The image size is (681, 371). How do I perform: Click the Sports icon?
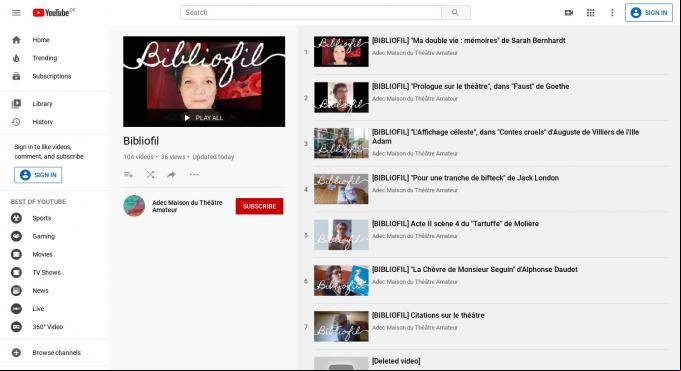coord(16,218)
